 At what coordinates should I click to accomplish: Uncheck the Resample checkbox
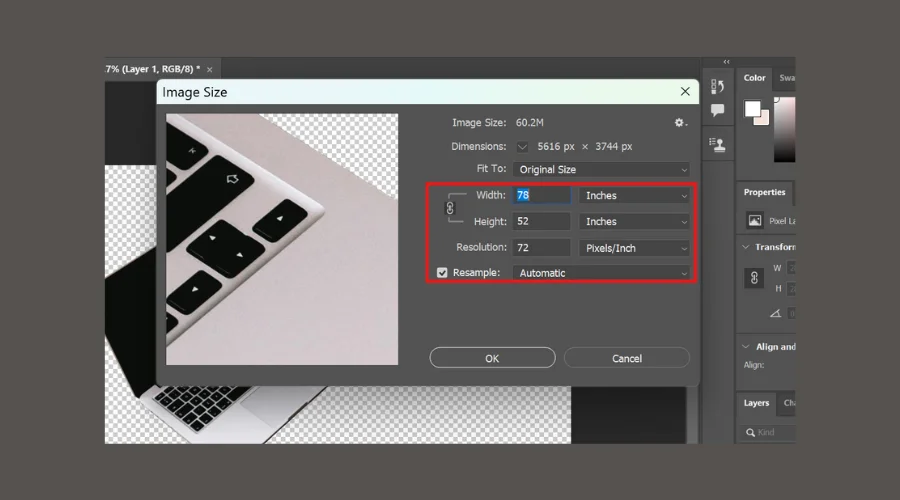442,273
